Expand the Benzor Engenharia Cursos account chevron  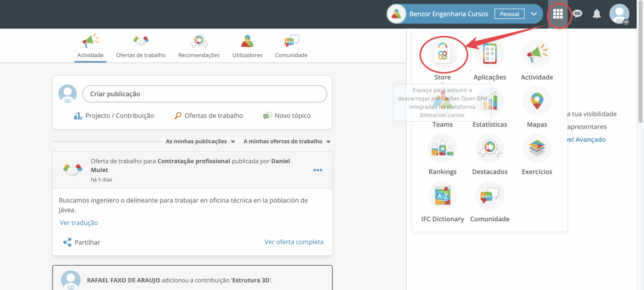click(534, 14)
